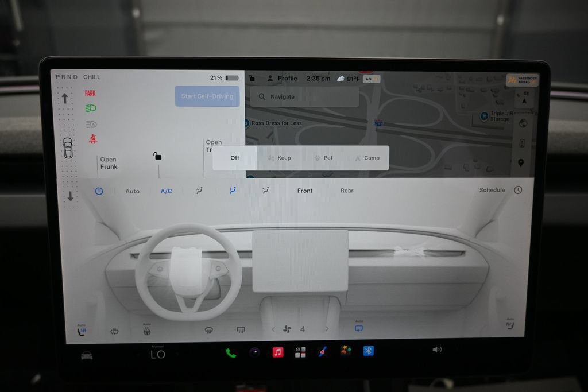Toggle the third bottom-row heating icon
588x392 pixels.
tap(146, 330)
